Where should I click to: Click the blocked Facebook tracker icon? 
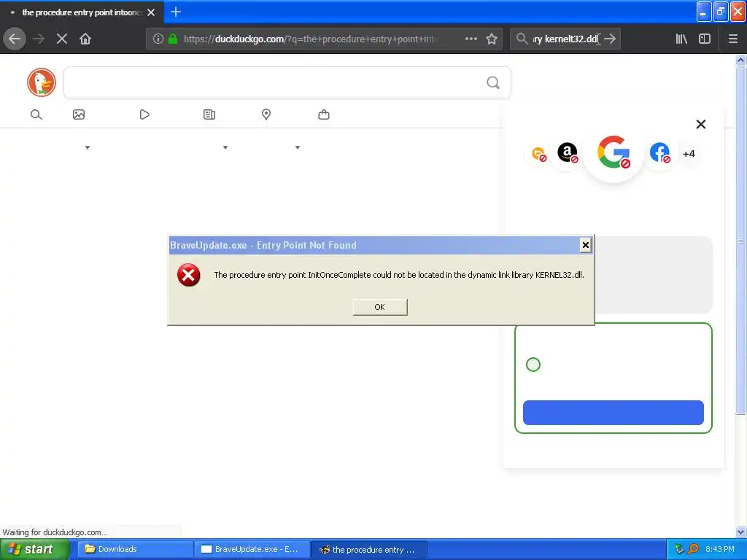(x=659, y=153)
